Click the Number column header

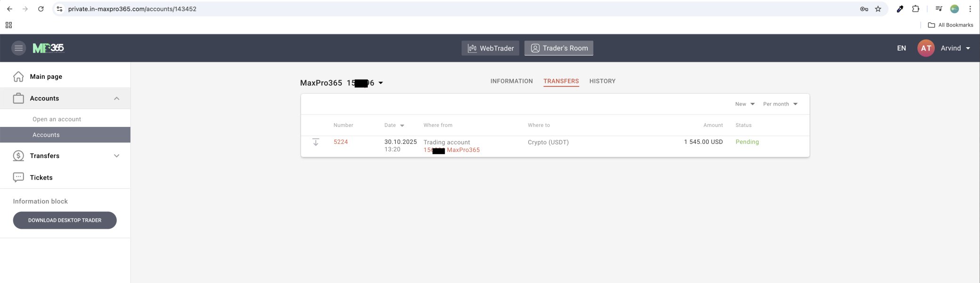pyautogui.click(x=343, y=125)
